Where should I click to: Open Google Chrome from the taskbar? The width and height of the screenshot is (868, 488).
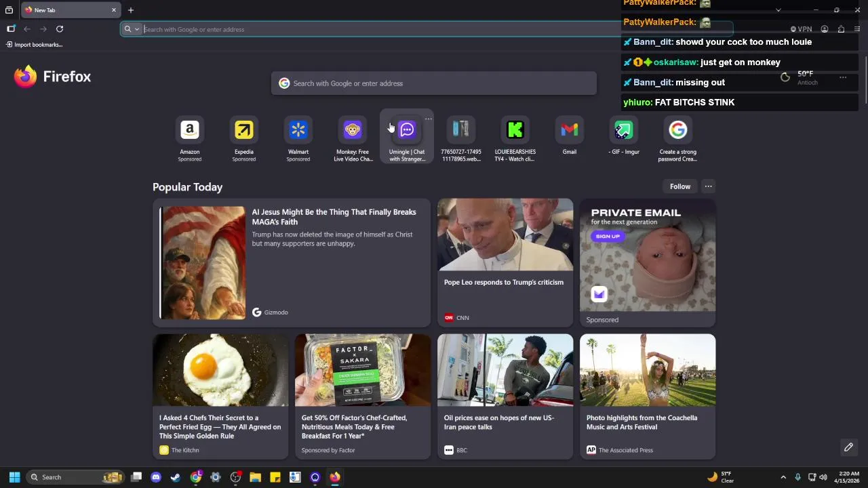pos(196,477)
